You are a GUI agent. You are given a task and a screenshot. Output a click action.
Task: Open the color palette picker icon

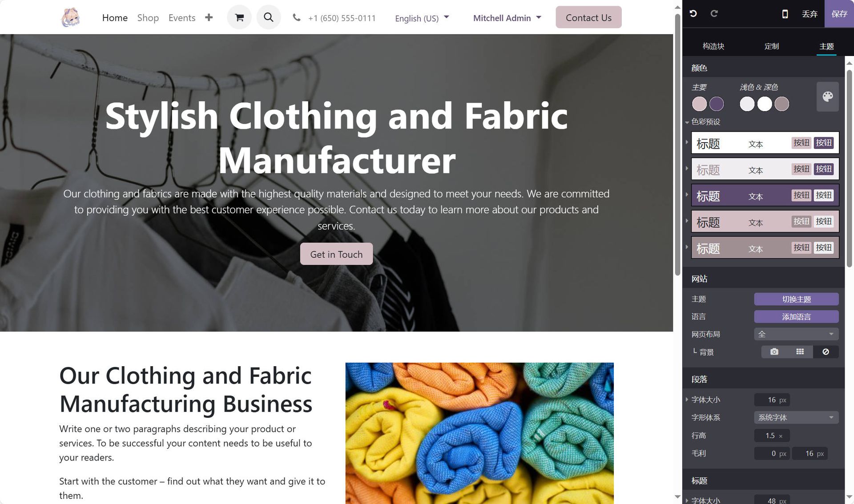[828, 96]
